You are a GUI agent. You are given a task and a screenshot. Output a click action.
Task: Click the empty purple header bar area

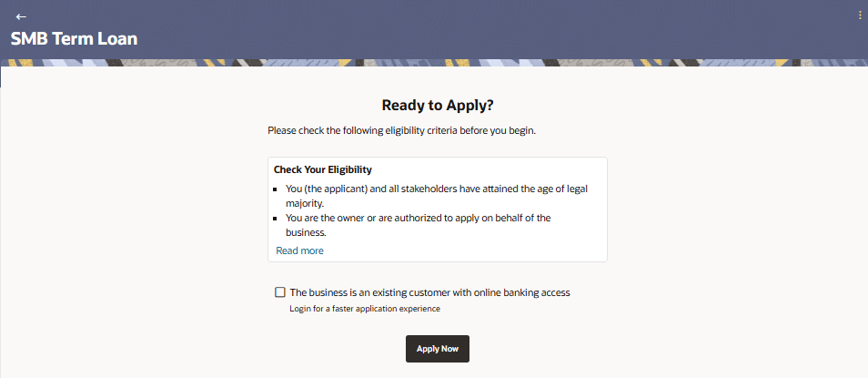[455, 27]
